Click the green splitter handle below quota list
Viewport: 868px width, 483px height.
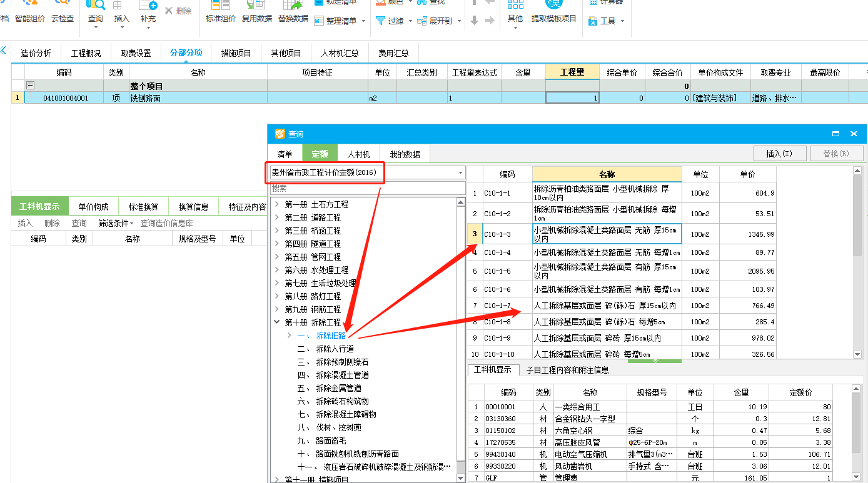pyautogui.click(x=654, y=361)
